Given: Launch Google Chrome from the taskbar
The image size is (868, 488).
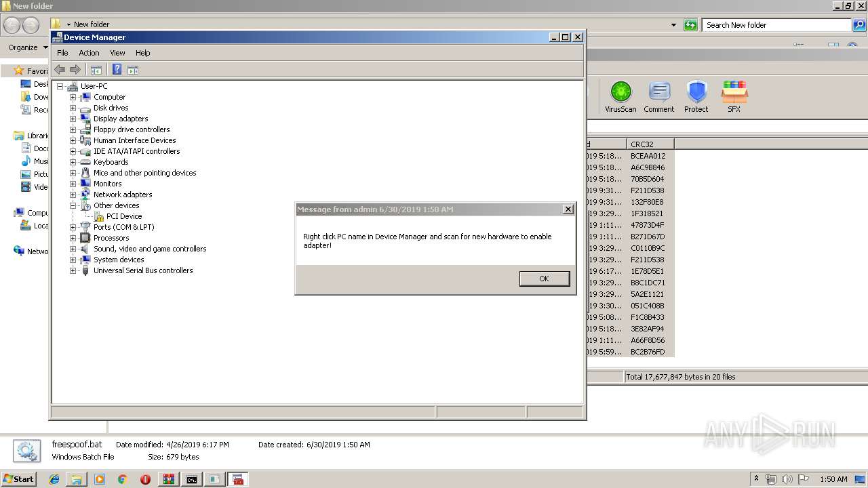Looking at the screenshot, I should (x=123, y=479).
